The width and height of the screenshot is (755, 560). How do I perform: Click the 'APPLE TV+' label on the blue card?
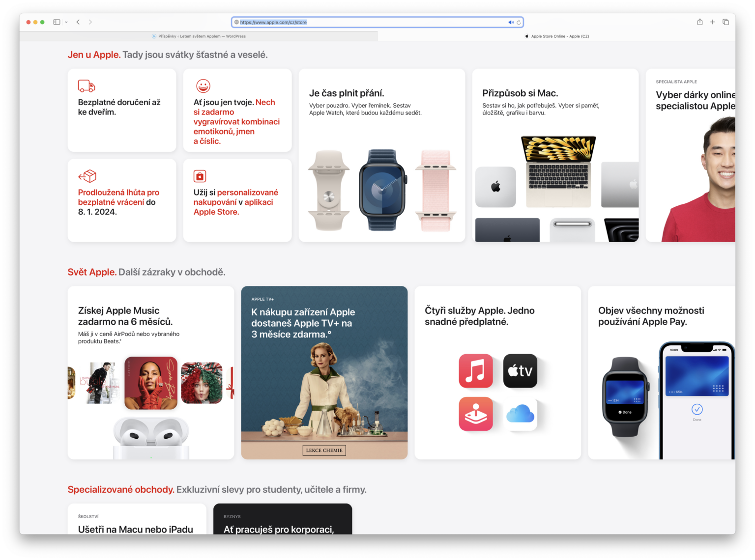[262, 299]
